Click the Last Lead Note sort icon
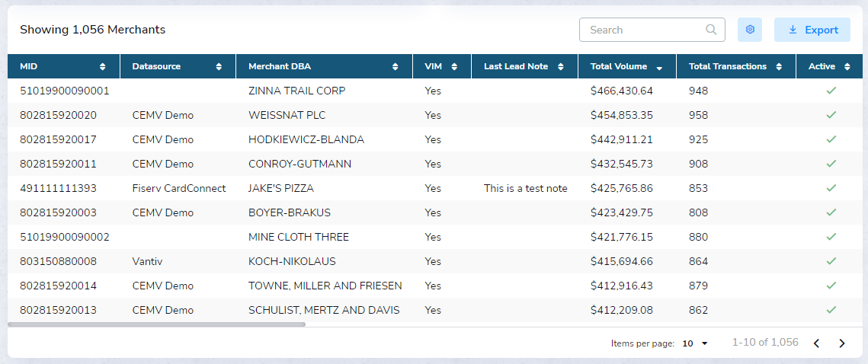This screenshot has width=868, height=364. coord(562,67)
